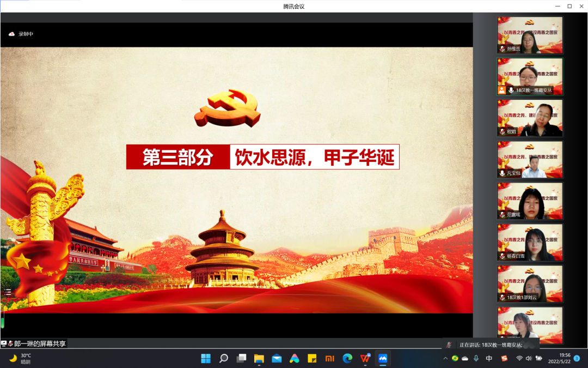This screenshot has height=368, width=588.
Task: Select 程娟's video thumbnail
Action: [530, 118]
